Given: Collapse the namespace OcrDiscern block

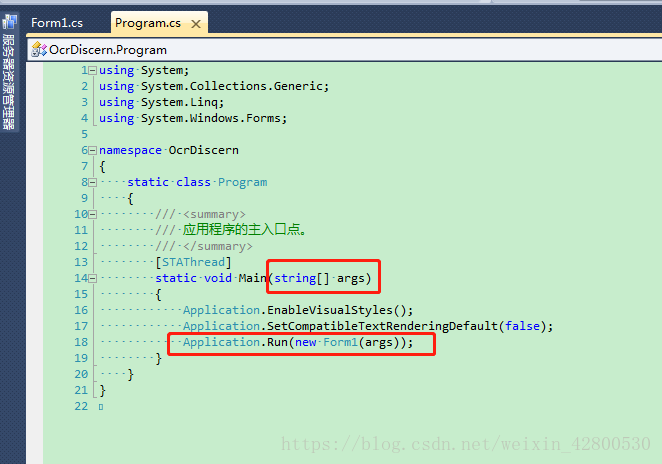Looking at the screenshot, I should click(x=92, y=150).
